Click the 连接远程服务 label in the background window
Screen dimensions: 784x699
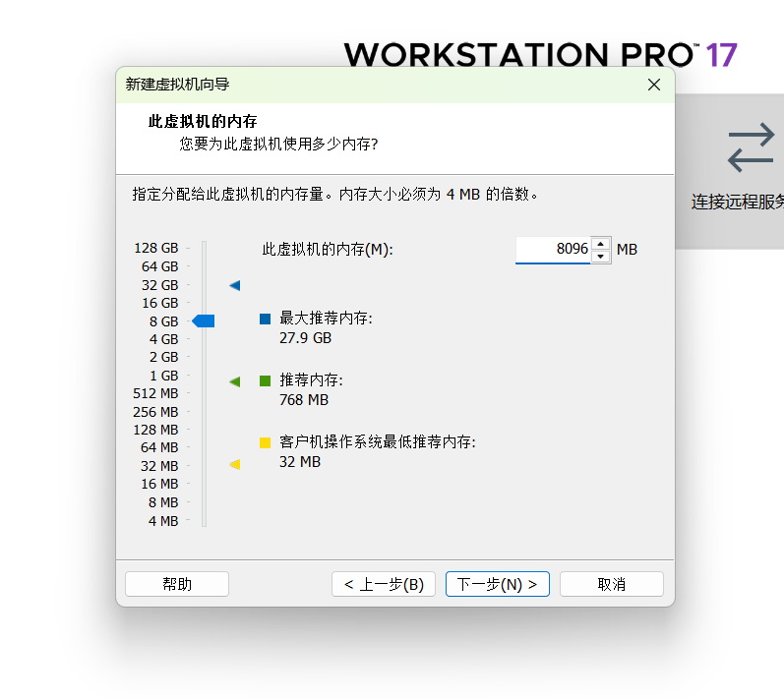point(738,202)
